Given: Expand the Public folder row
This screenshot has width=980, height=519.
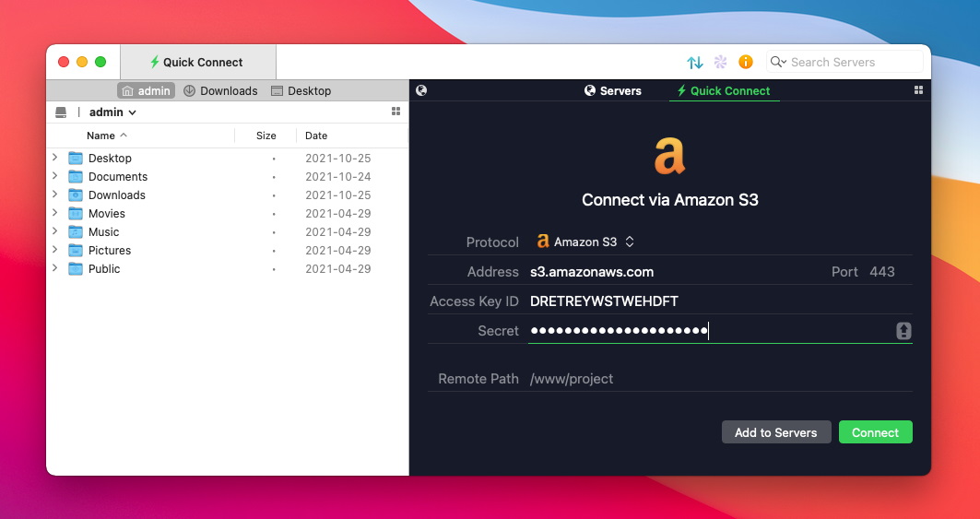Looking at the screenshot, I should pyautogui.click(x=55, y=268).
